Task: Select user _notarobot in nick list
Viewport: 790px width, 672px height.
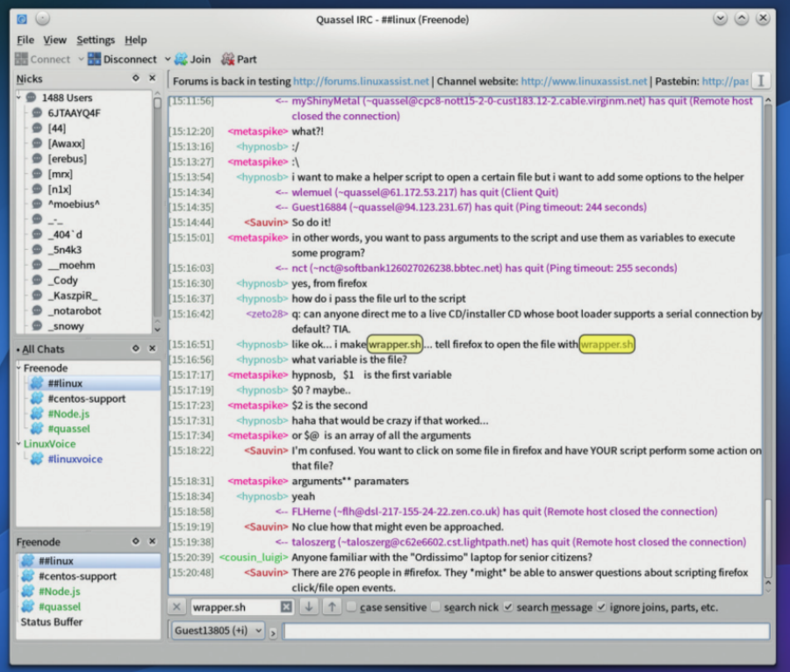Action: click(x=74, y=311)
